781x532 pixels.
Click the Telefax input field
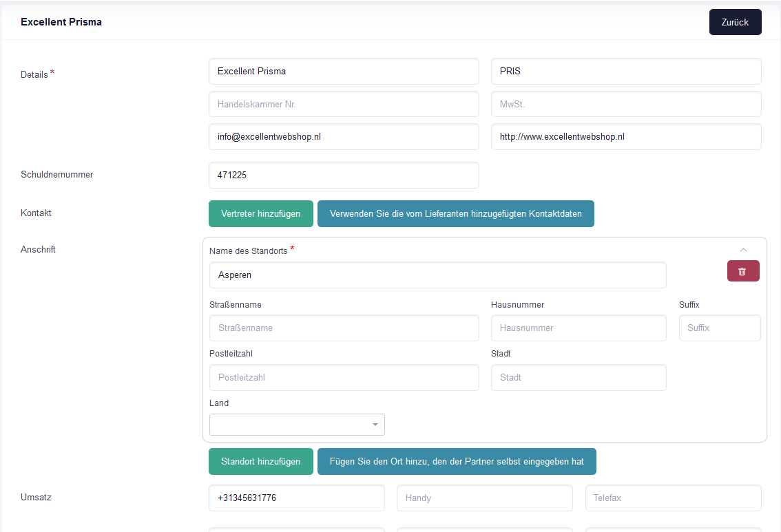point(674,498)
